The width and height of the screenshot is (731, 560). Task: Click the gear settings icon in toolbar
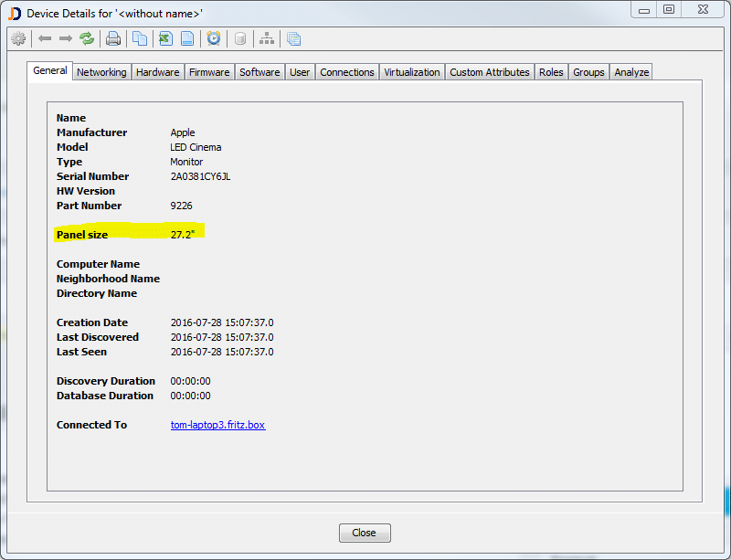[x=17, y=38]
